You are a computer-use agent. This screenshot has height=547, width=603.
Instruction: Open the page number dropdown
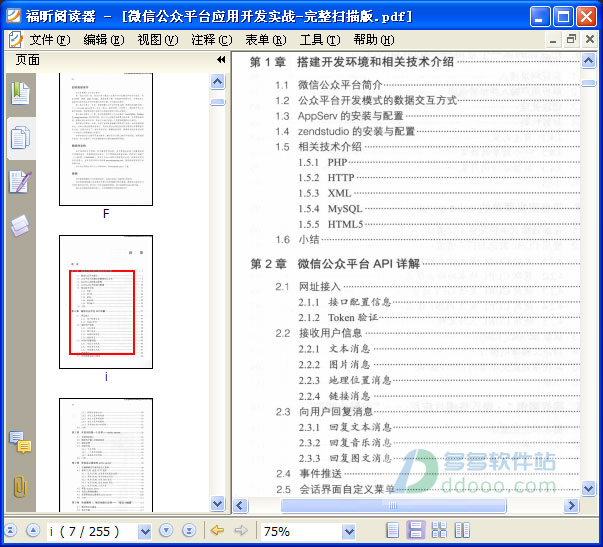pos(145,532)
